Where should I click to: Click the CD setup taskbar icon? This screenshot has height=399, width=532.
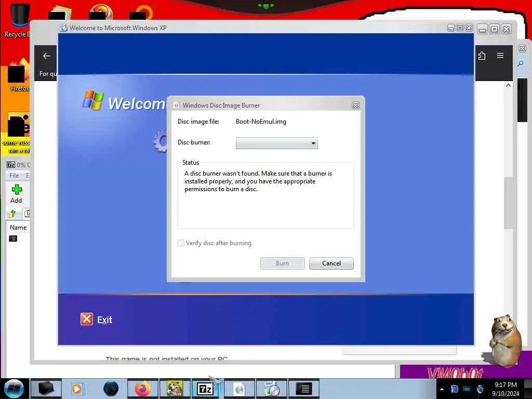tap(272, 389)
